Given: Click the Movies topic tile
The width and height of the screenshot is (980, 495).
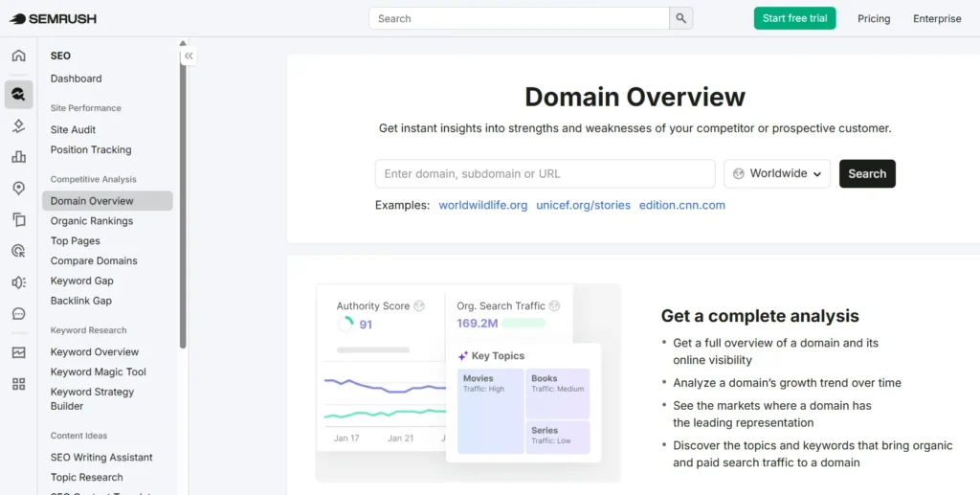Looking at the screenshot, I should click(491, 411).
